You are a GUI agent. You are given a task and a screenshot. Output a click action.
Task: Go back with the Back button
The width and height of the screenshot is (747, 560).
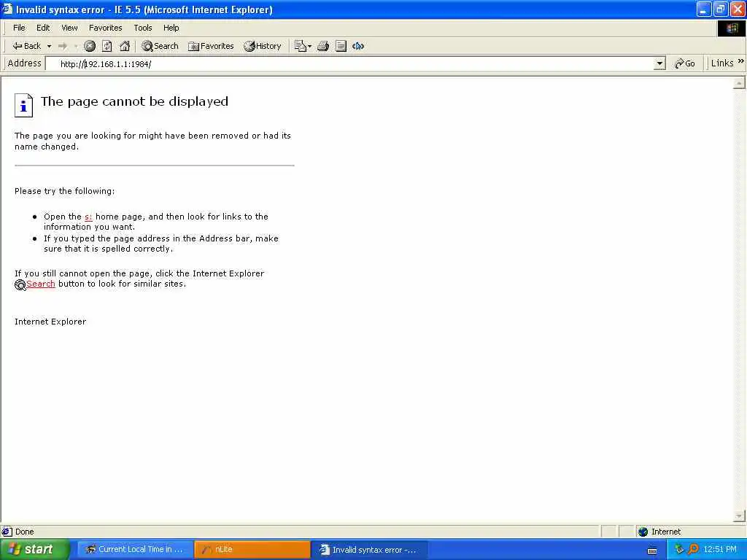click(27, 46)
